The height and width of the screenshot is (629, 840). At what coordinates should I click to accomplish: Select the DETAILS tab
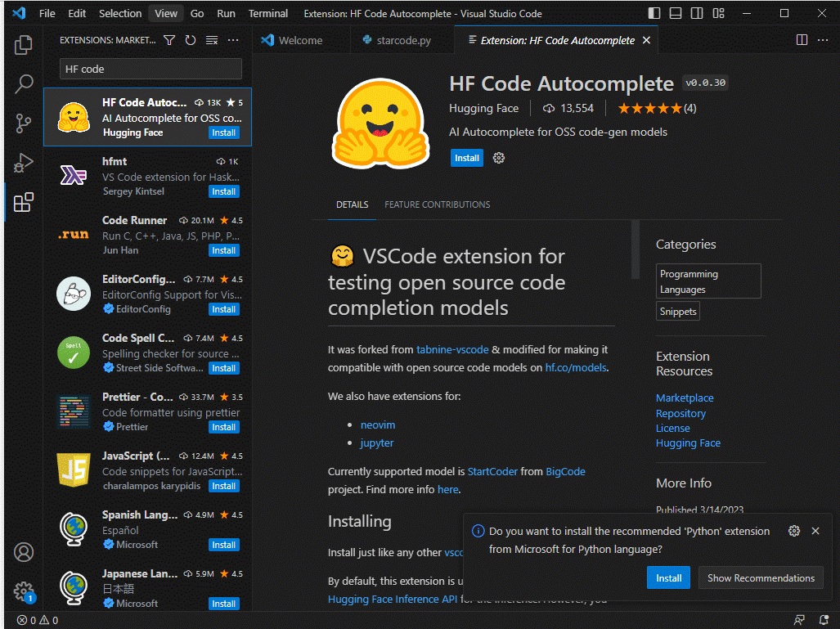tap(352, 204)
